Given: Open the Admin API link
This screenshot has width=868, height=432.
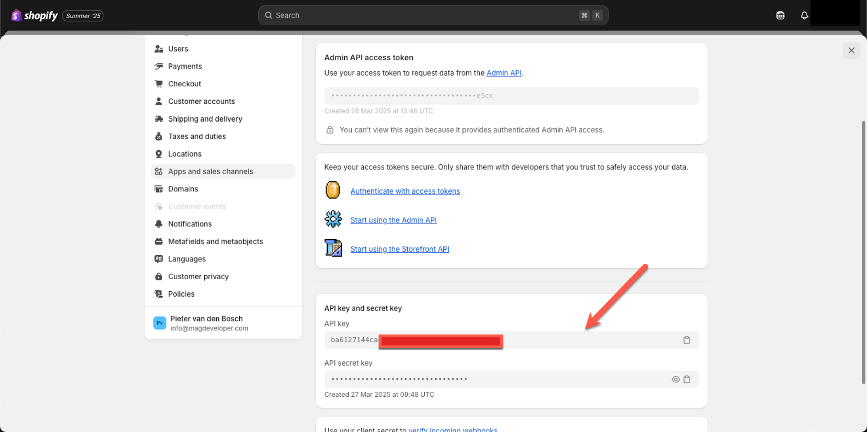Looking at the screenshot, I should click(x=504, y=73).
